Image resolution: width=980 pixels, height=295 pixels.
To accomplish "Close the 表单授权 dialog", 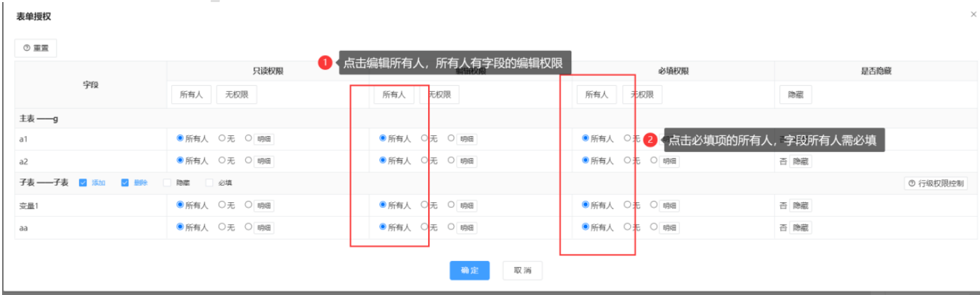I will point(974,15).
